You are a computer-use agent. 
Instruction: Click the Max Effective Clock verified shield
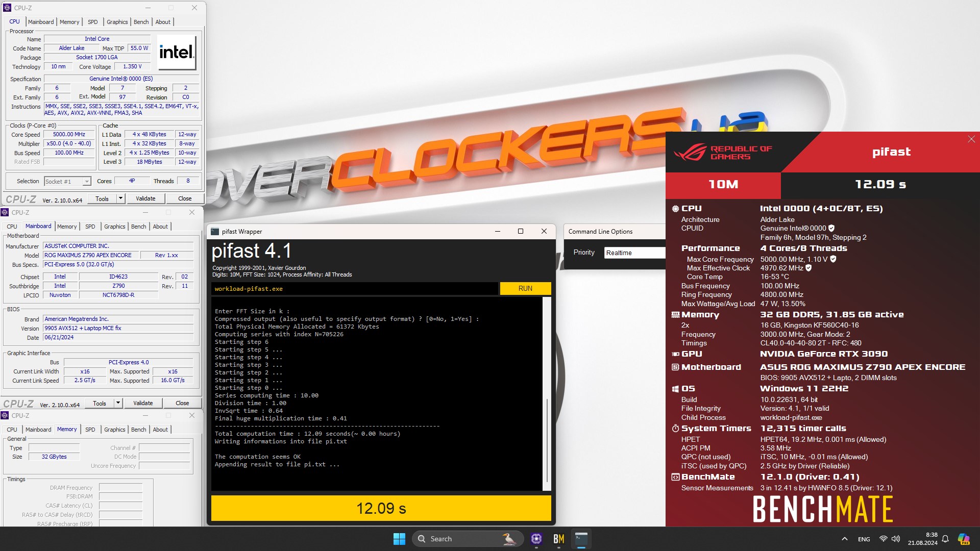click(x=808, y=268)
